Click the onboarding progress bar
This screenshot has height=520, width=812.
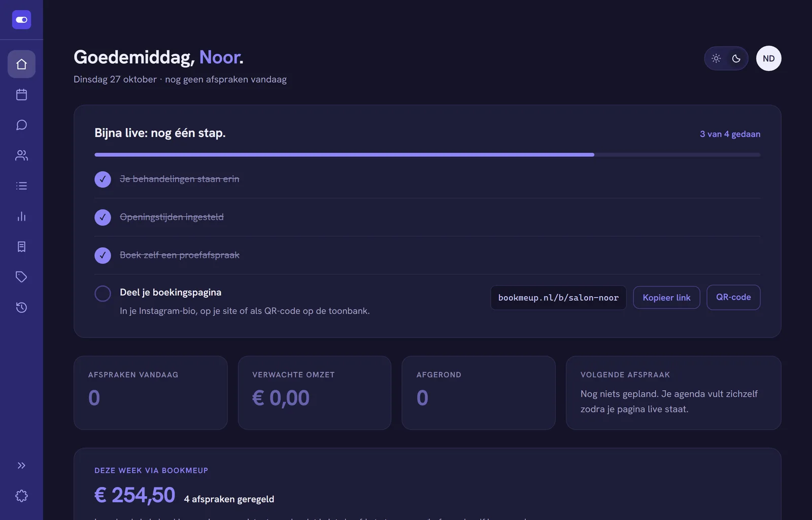[427, 155]
